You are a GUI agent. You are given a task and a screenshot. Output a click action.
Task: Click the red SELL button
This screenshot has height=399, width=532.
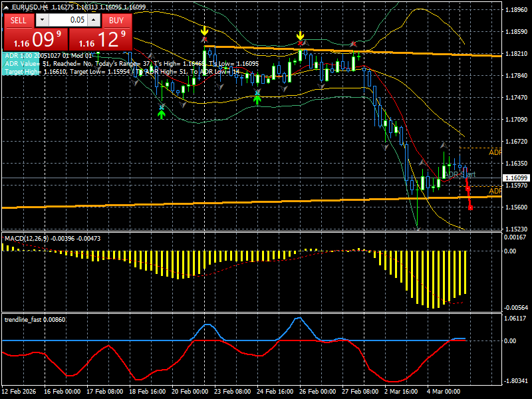(x=19, y=21)
